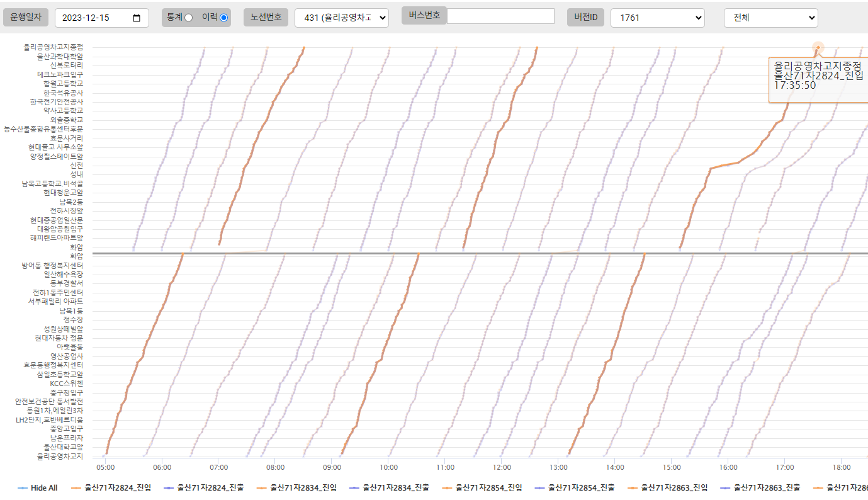This screenshot has width=868, height=500.
Task: Click inside the 버스번호 text input field
Action: [500, 16]
